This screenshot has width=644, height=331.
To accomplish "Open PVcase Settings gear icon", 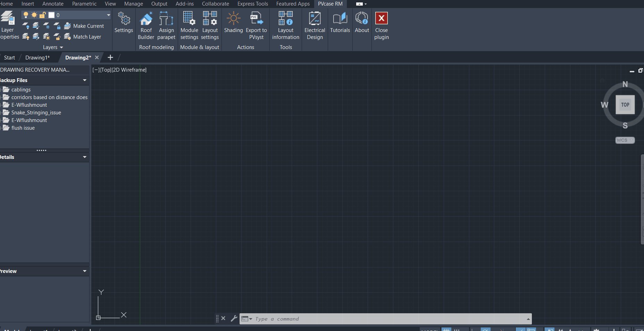I will pyautogui.click(x=124, y=23).
